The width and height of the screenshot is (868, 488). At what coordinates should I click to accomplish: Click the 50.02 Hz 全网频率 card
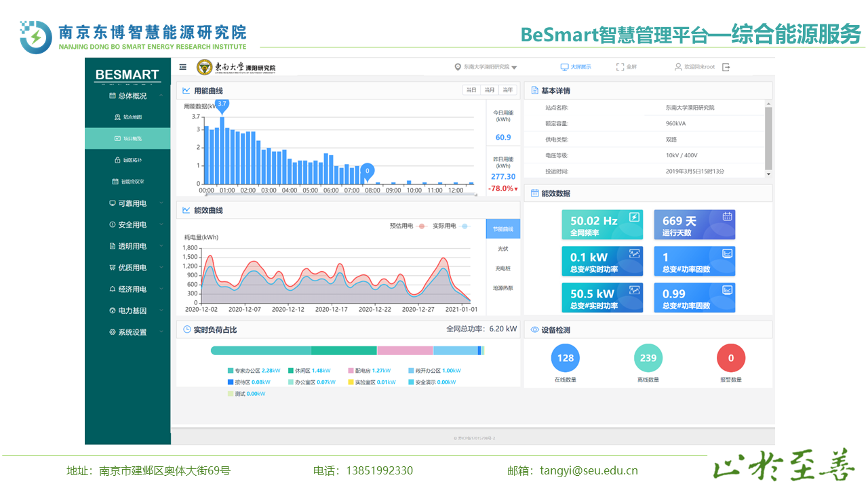pyautogui.click(x=602, y=225)
